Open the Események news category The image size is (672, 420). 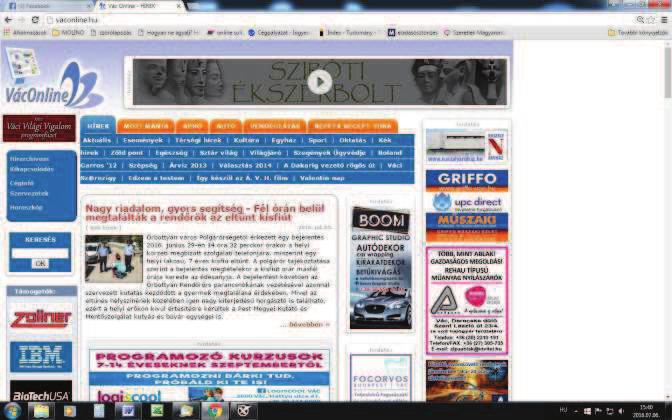143,140
